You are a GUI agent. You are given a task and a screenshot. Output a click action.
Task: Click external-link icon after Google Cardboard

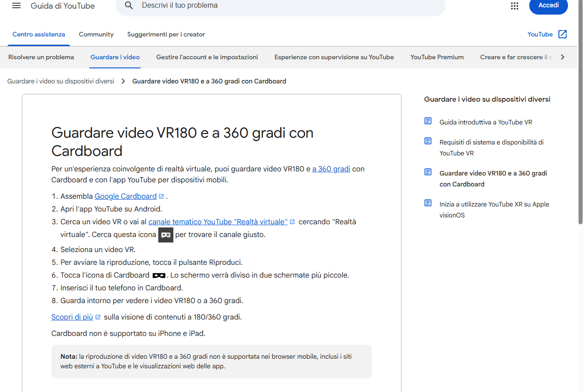161,196
